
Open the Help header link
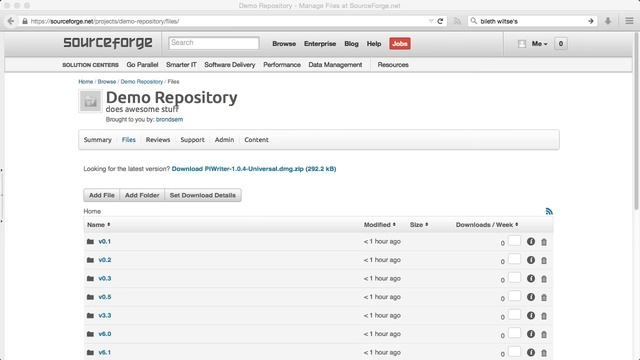click(x=374, y=44)
